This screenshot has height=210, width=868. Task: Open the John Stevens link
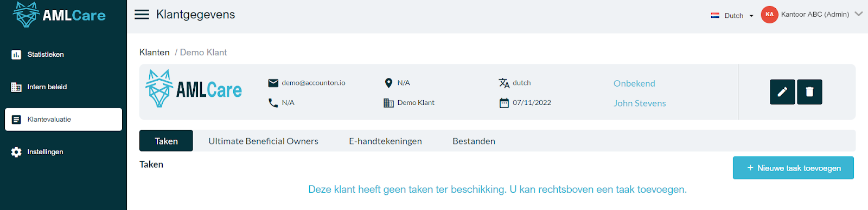point(640,103)
